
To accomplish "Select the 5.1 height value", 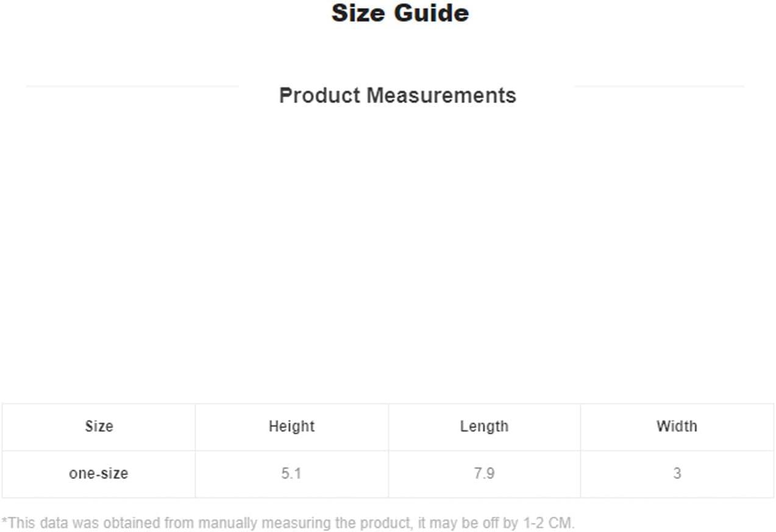I will (x=291, y=473).
